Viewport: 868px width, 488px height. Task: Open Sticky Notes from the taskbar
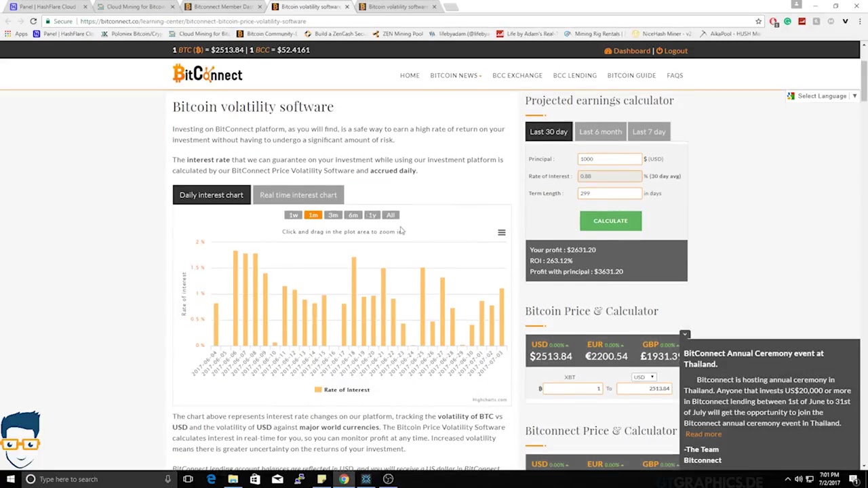(321, 479)
